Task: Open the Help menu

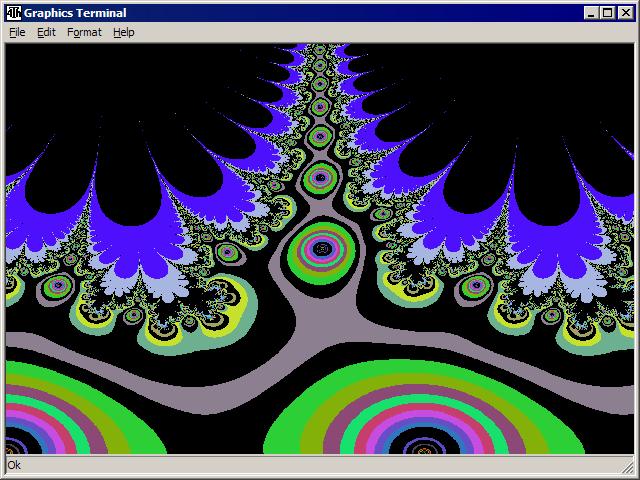Action: point(123,32)
